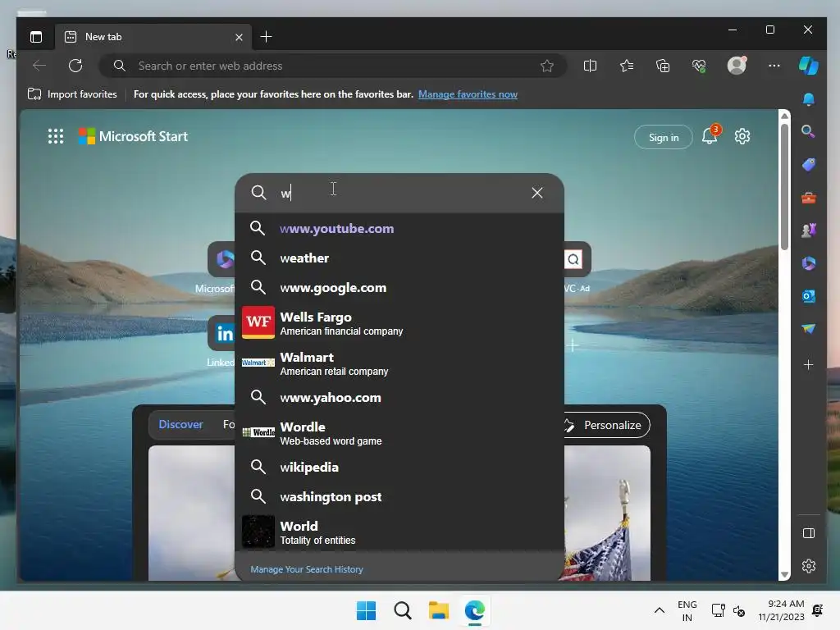840x630 pixels.
Task: Click the address bar search field
Action: tap(332, 66)
